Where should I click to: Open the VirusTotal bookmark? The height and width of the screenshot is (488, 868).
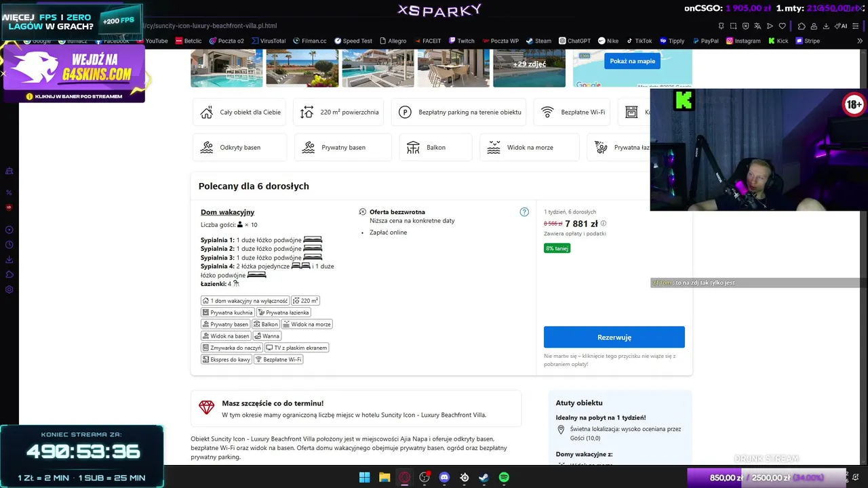click(269, 41)
